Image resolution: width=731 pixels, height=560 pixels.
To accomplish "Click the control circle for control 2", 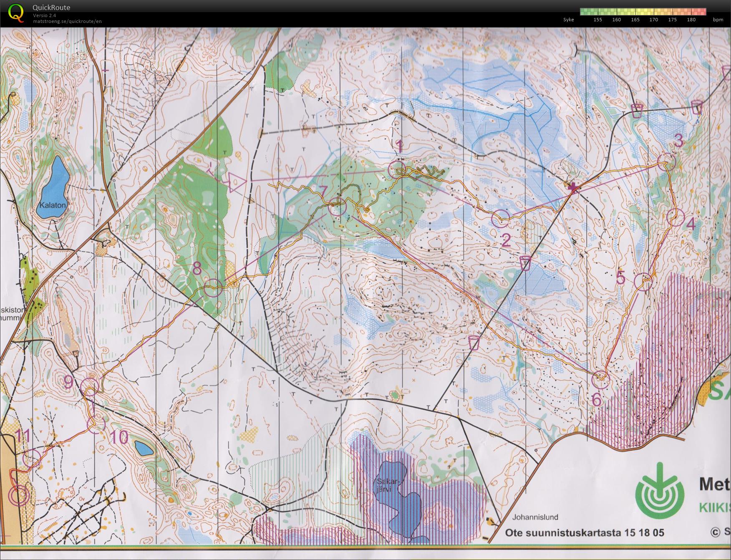I will point(501,218).
